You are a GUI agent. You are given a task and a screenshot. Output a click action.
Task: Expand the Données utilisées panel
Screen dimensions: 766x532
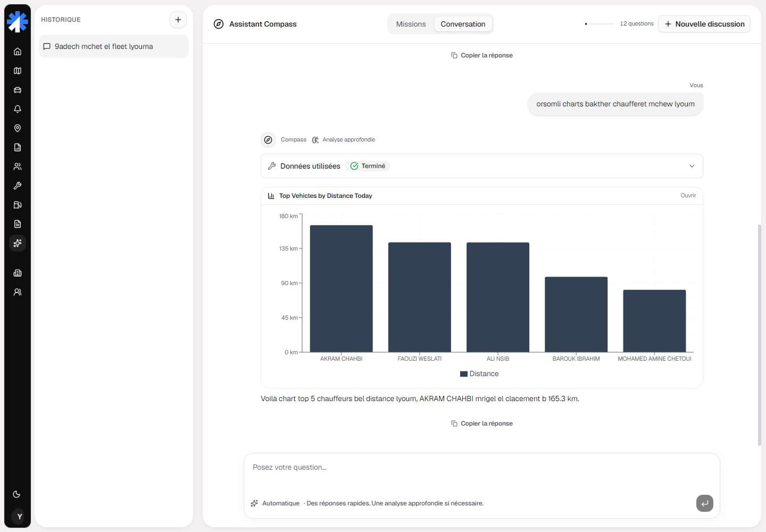(482, 166)
